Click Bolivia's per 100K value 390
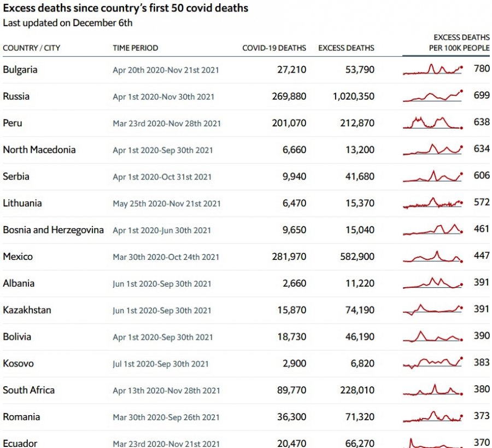Image resolution: width=492 pixels, height=448 pixels. coord(481,336)
